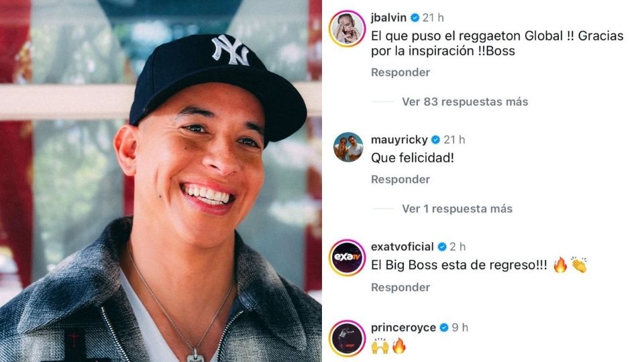
Task: Open mauyricky's profile avatar
Action: (x=348, y=147)
